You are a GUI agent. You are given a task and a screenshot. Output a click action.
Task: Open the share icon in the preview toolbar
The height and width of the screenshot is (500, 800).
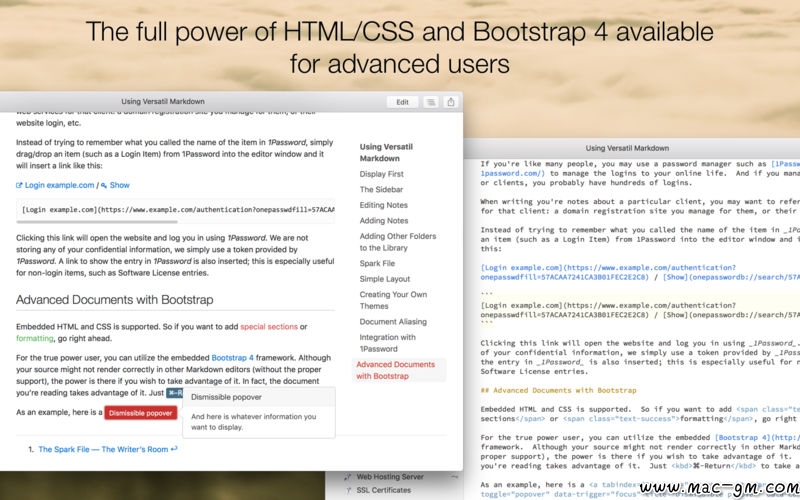(x=451, y=102)
